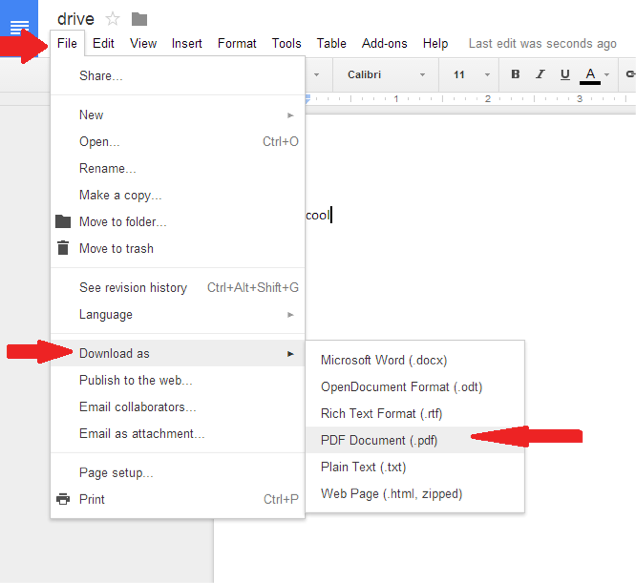Download as PDF Document (.pdf)
The height and width of the screenshot is (583, 636).
[415, 440]
